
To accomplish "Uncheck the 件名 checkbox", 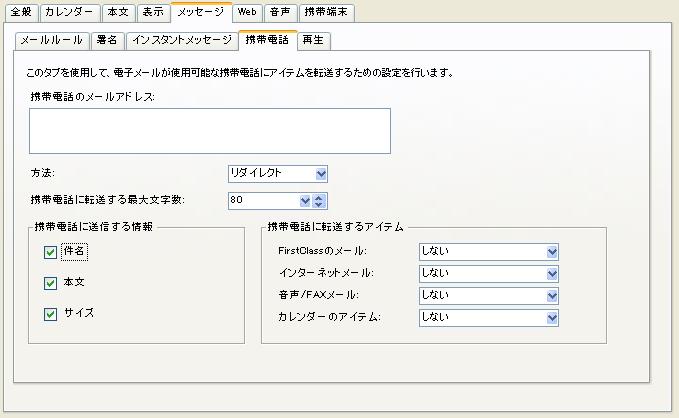I will tap(51, 252).
